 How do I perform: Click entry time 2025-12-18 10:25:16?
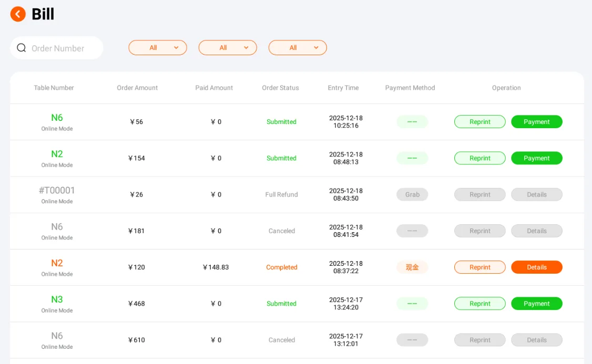pyautogui.click(x=346, y=122)
